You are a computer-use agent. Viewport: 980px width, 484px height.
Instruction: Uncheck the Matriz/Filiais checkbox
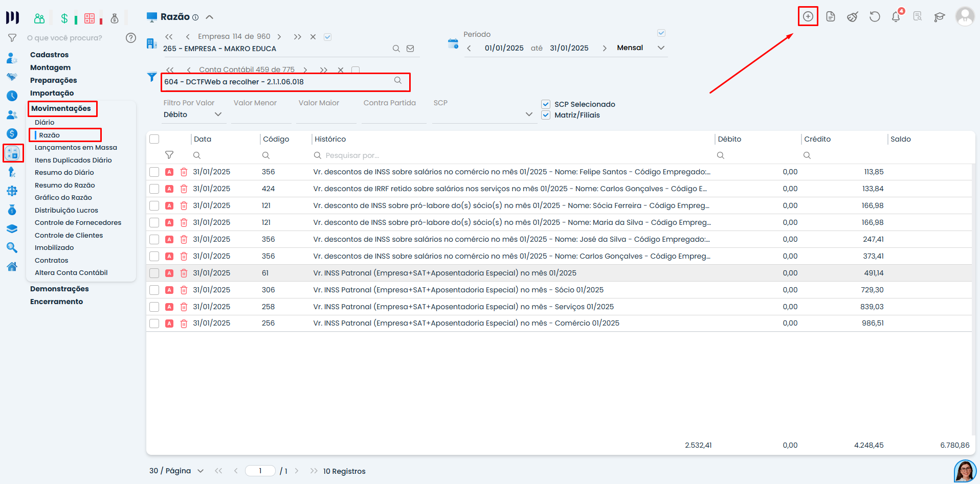click(546, 115)
